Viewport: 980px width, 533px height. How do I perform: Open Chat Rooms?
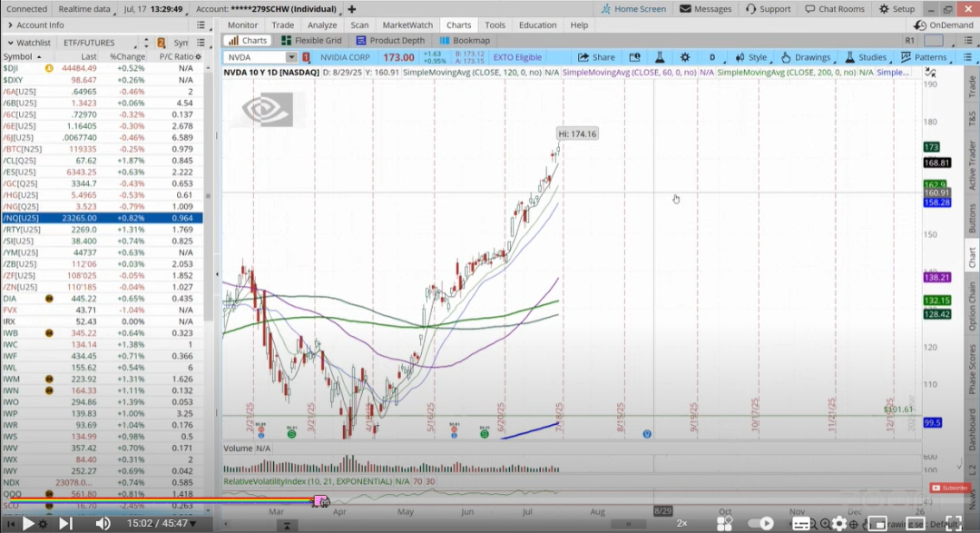(835, 9)
